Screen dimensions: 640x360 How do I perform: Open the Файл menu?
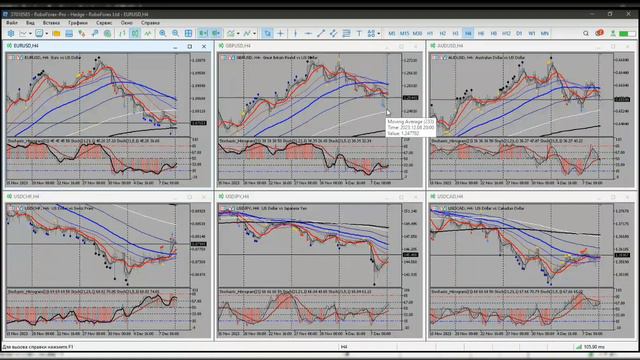(12, 23)
